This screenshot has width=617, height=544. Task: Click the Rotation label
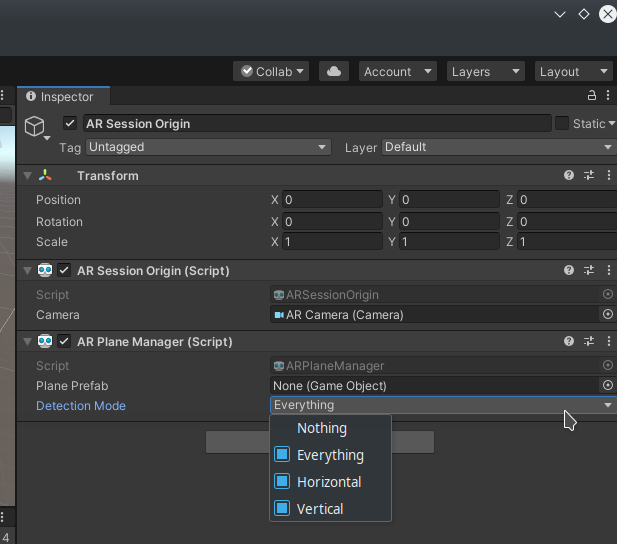point(59,222)
